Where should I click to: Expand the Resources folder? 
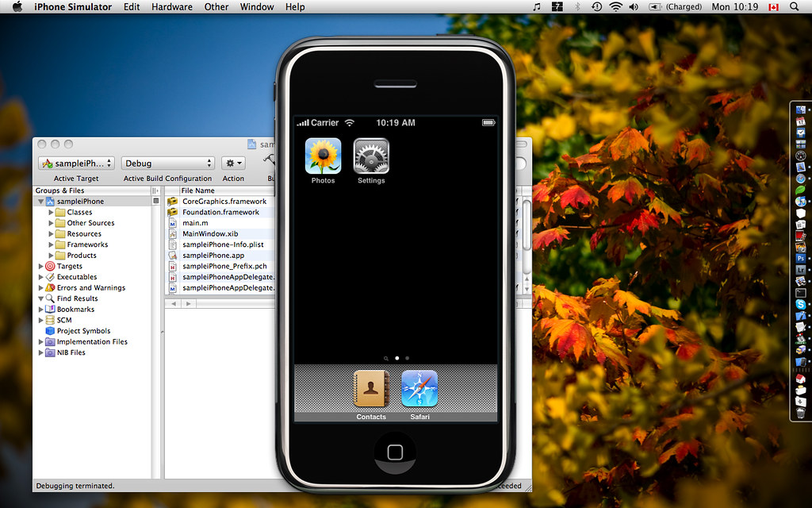[51, 234]
